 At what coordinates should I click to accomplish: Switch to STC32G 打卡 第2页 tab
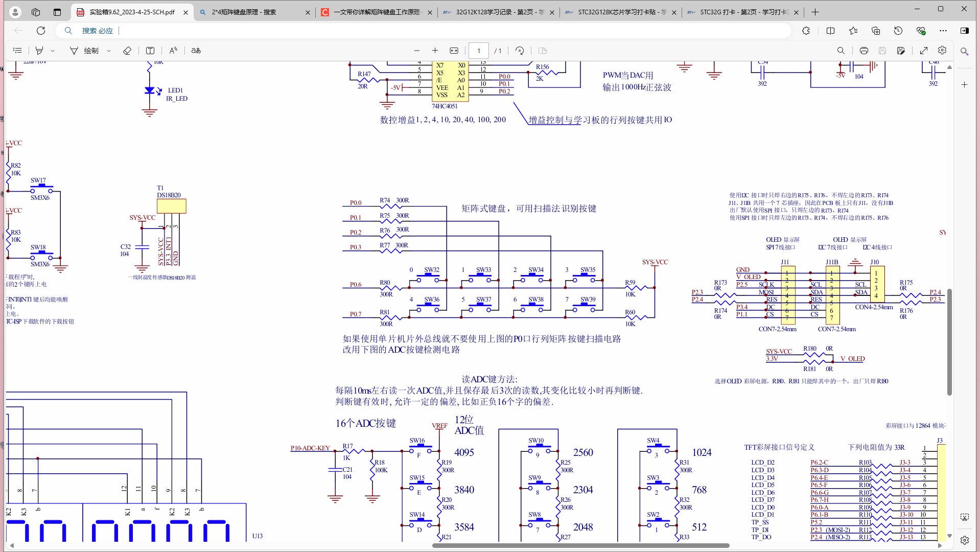(x=743, y=12)
